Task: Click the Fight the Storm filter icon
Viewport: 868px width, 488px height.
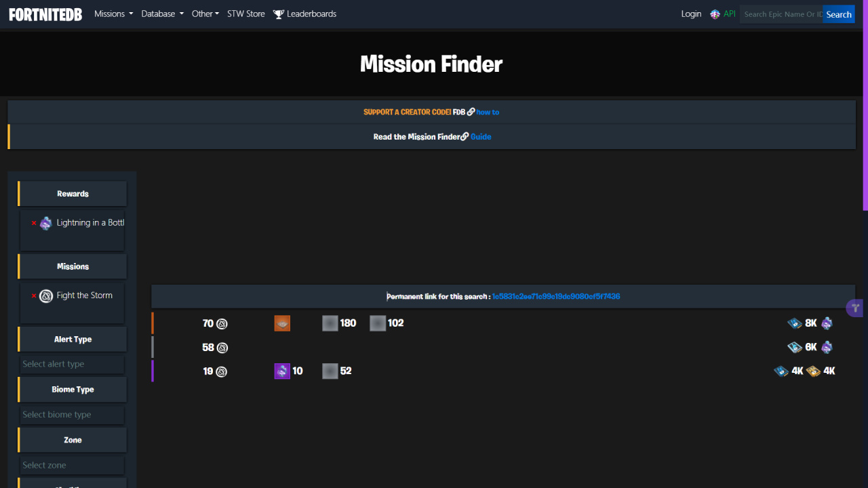Action: click(45, 296)
